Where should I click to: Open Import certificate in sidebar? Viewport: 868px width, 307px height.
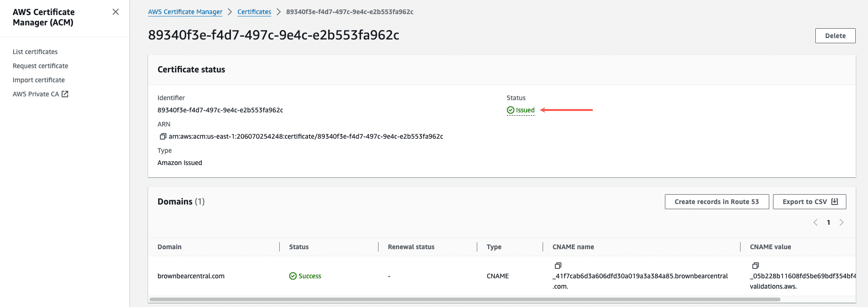pyautogui.click(x=39, y=80)
